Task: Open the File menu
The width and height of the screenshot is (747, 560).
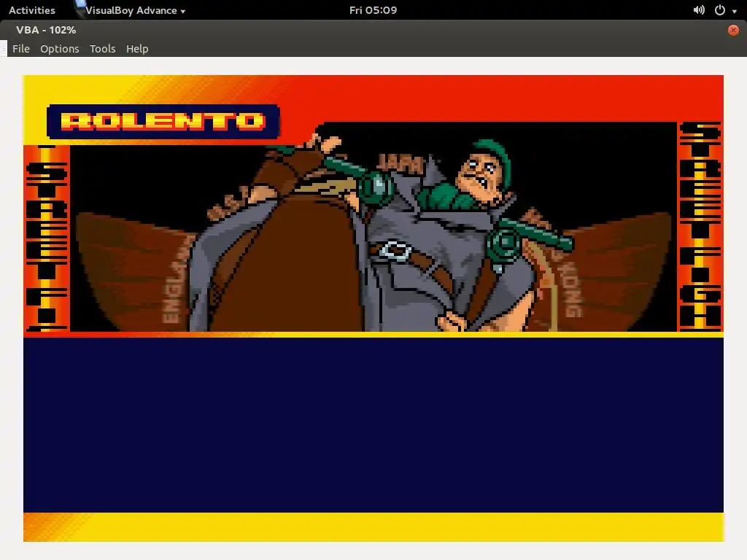Action: tap(21, 49)
